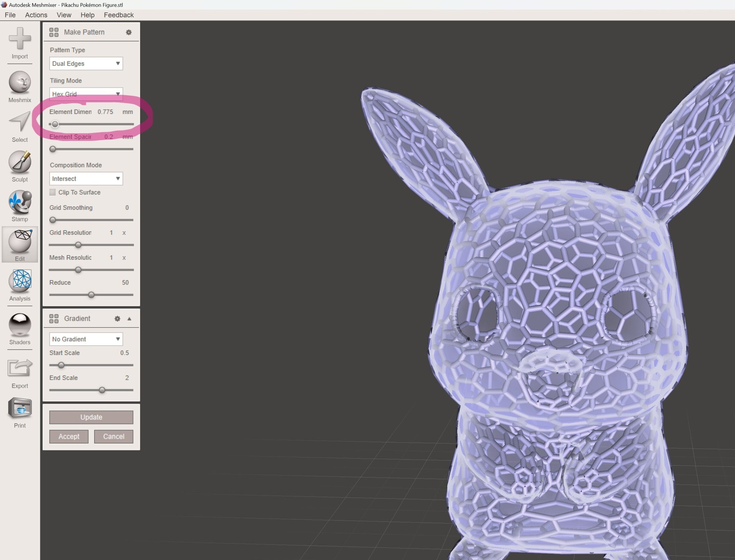The height and width of the screenshot is (560, 735).
Task: Open the Actions menu
Action: click(x=36, y=15)
